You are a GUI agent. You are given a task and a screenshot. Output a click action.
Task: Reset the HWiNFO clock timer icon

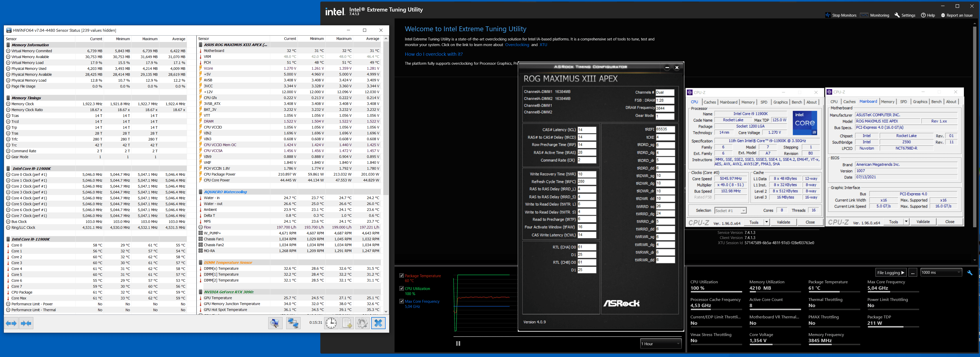pyautogui.click(x=331, y=323)
